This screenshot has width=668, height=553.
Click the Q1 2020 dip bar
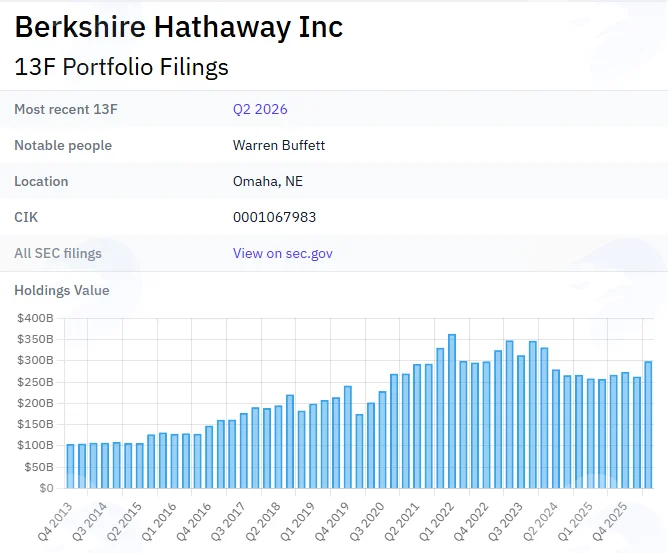[x=359, y=451]
